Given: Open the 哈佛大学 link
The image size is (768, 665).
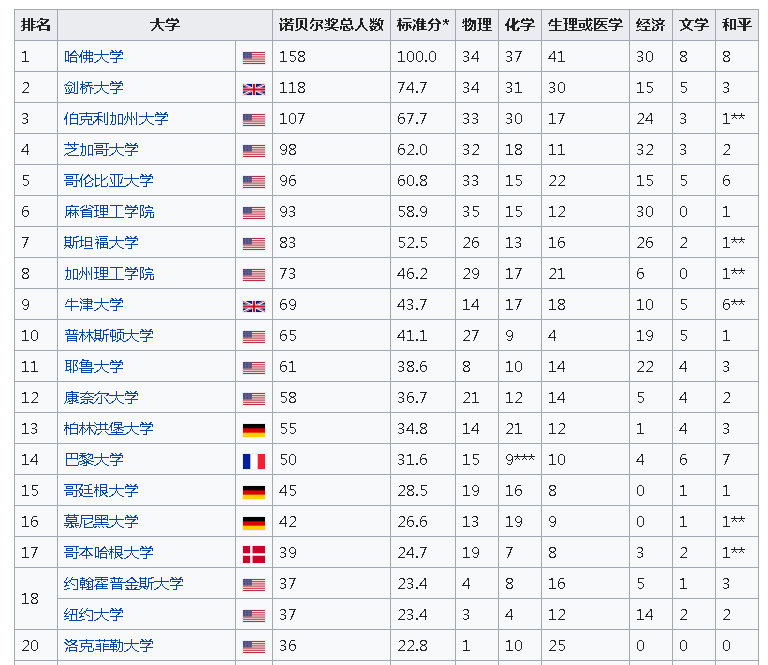Looking at the screenshot, I should 94,57.
